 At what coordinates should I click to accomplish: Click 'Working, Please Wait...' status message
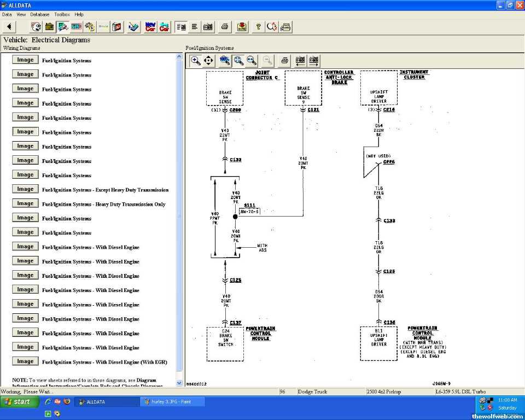(27, 392)
